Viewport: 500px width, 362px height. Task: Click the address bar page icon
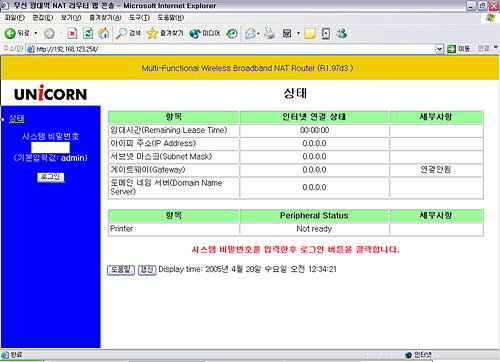[x=31, y=49]
